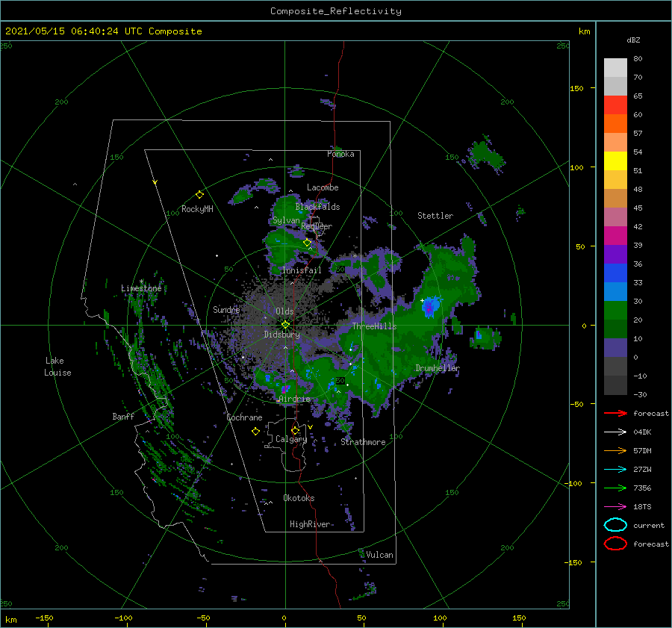Click the Sundre city label
The width and height of the screenshot is (672, 628).
tap(226, 309)
